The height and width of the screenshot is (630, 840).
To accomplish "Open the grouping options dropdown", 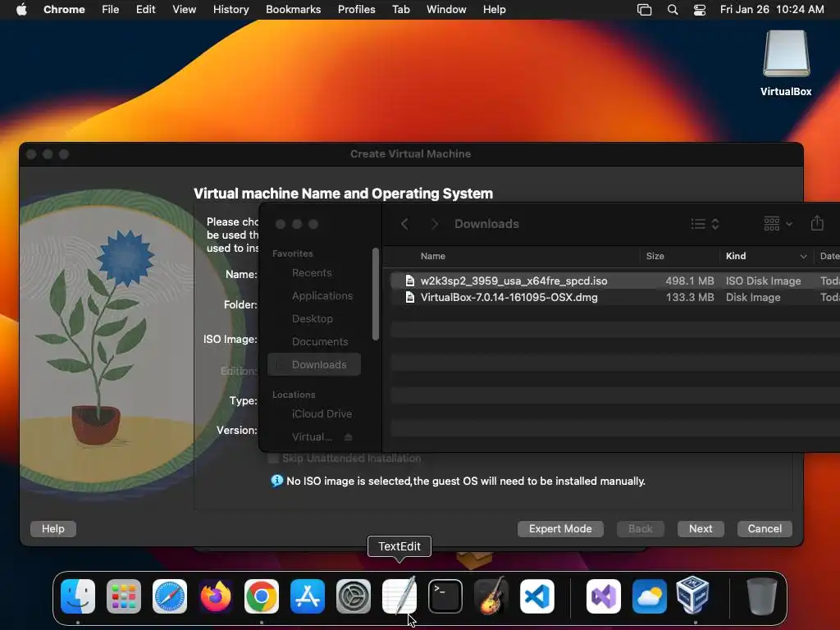I will pos(778,223).
